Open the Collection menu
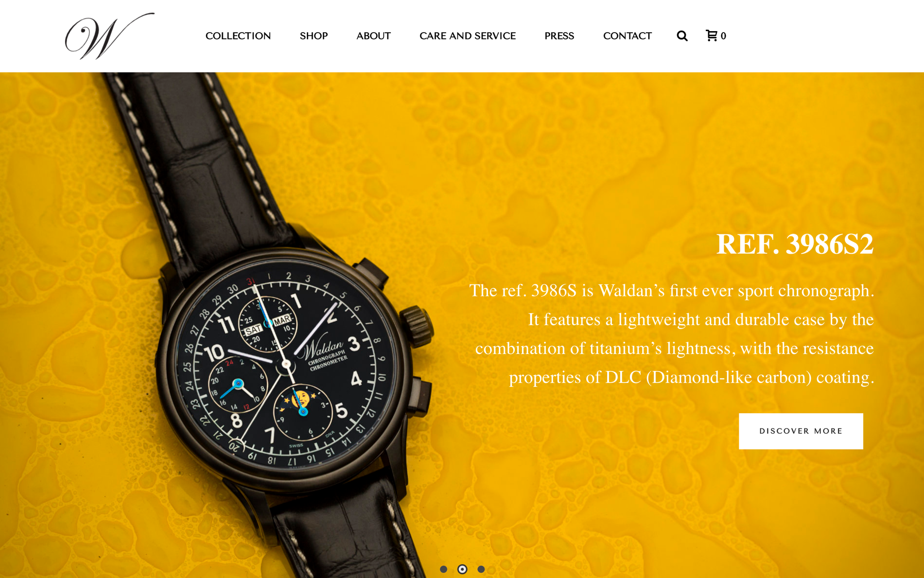Viewport: 924px width, 578px height. tap(238, 36)
